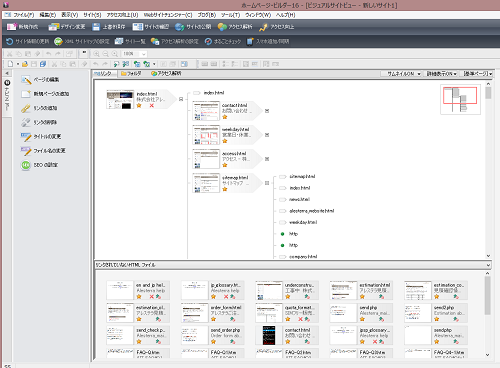Open SEO の設定 green icon
This screenshot has width=500, height=368.
pyautogui.click(x=26, y=165)
